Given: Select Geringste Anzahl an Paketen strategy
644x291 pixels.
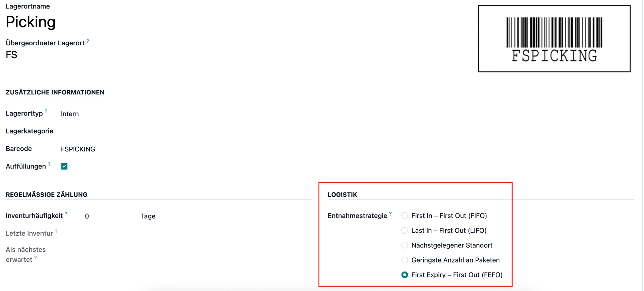Looking at the screenshot, I should tap(405, 260).
